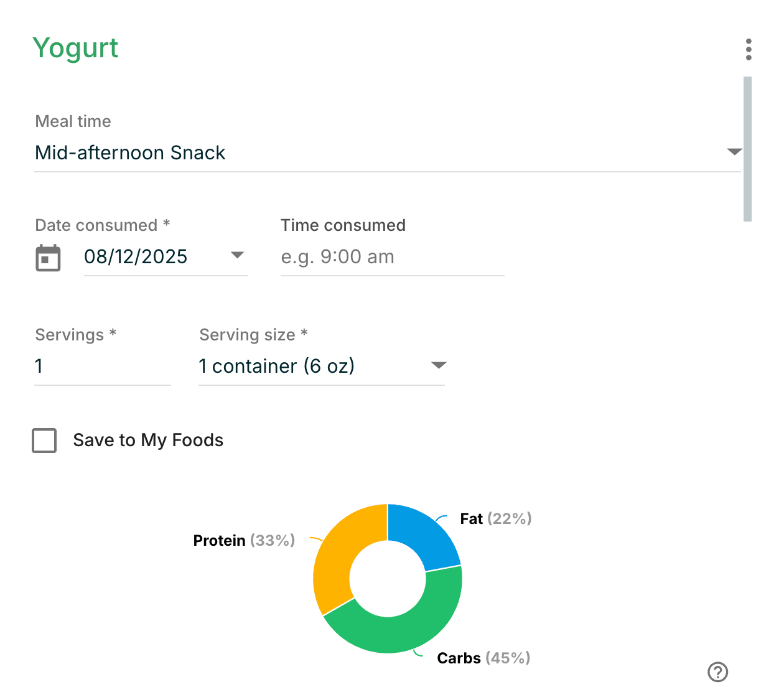The image size is (784, 697).
Task: Open the three-dot more options menu
Action: pos(749,50)
